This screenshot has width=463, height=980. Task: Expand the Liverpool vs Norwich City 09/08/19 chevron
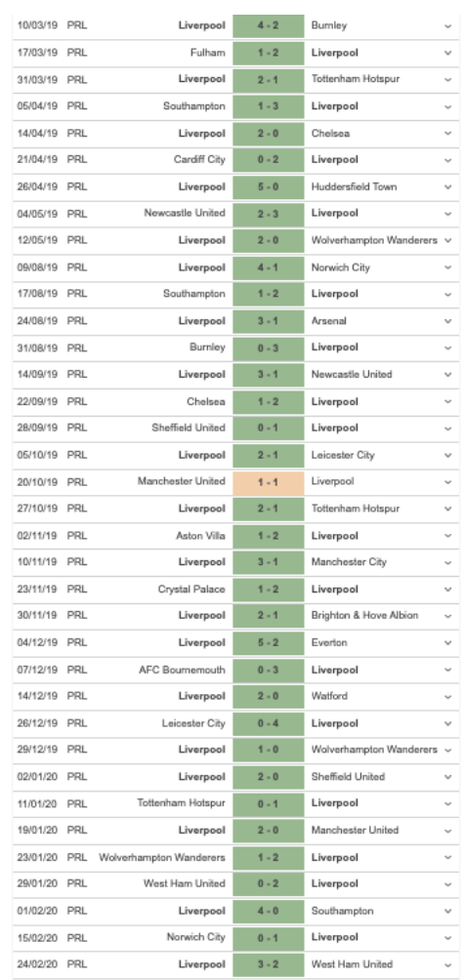[x=448, y=267]
